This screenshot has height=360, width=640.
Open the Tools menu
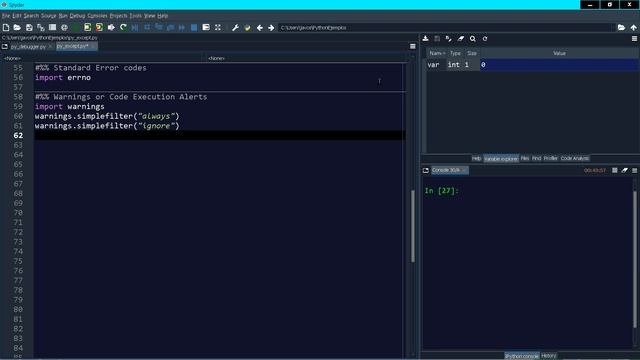click(136, 16)
